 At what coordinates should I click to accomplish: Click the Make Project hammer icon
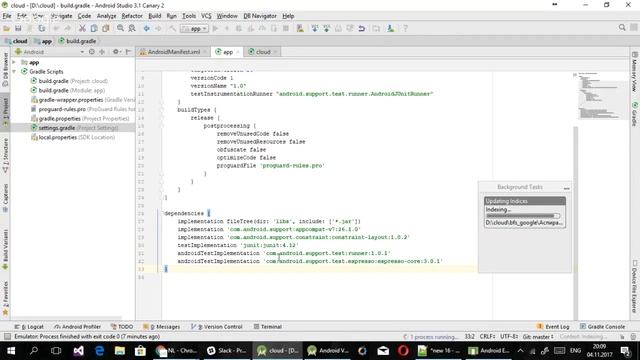pyautogui.click(x=172, y=28)
